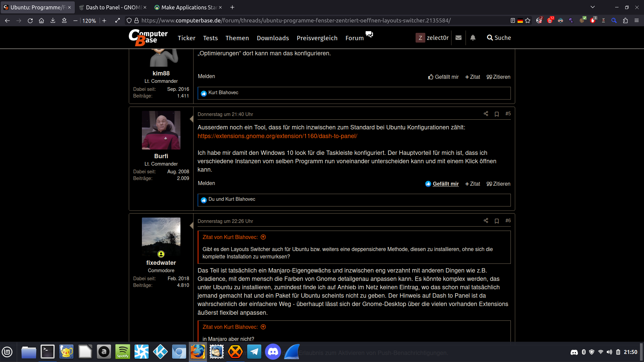Bookmark page with the star icon
Screen dimensions: 644x362
coord(528,20)
